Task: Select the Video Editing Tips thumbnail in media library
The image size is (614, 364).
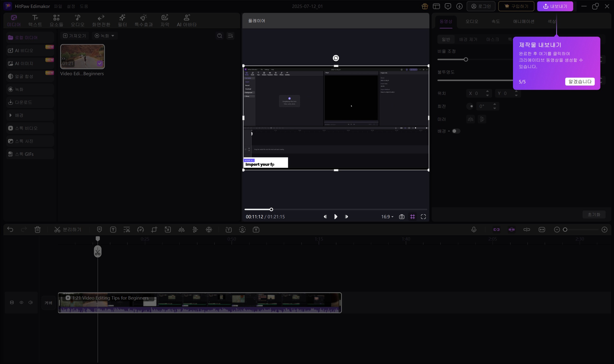Action: (83, 56)
